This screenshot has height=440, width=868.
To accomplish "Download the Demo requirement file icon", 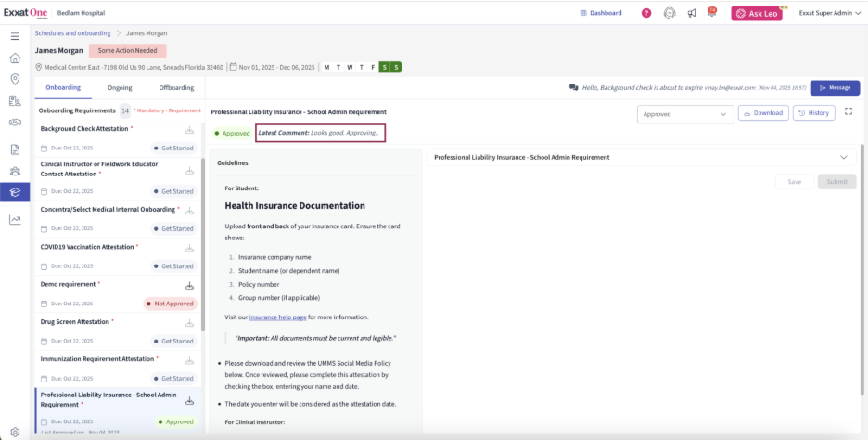I will click(190, 286).
